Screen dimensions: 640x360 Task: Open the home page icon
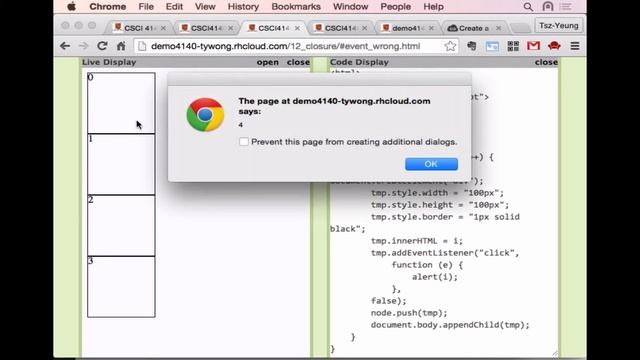click(x=121, y=46)
